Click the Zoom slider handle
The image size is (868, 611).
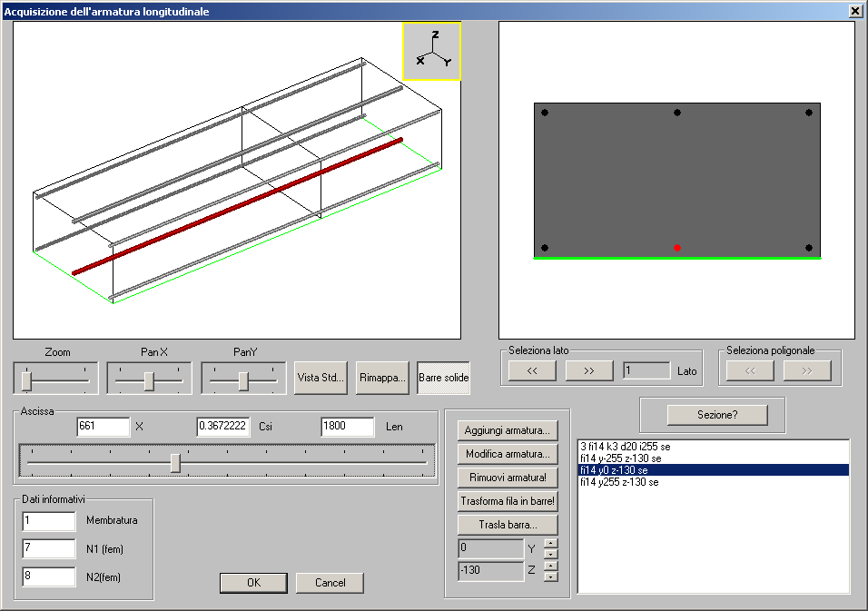pyautogui.click(x=26, y=380)
